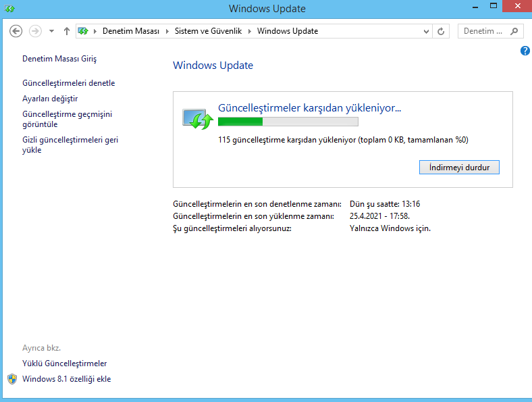Click the forward navigation arrow
Screen dimensions: 532x402
point(35,31)
